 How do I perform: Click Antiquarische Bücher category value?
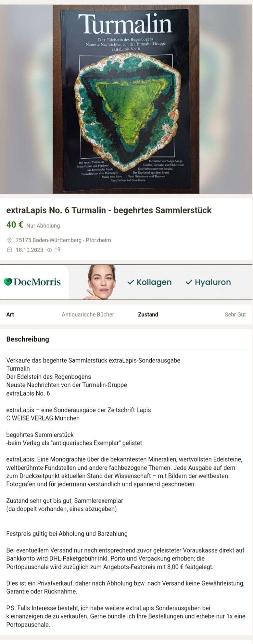[x=88, y=315]
